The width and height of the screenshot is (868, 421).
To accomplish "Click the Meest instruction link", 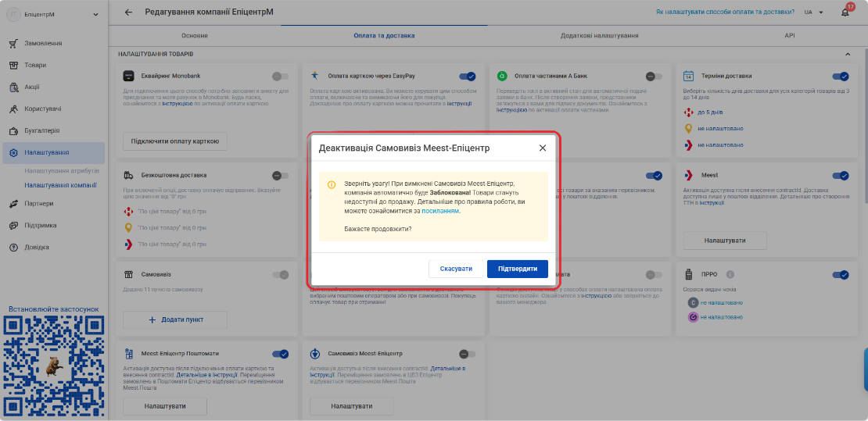I will (712, 203).
